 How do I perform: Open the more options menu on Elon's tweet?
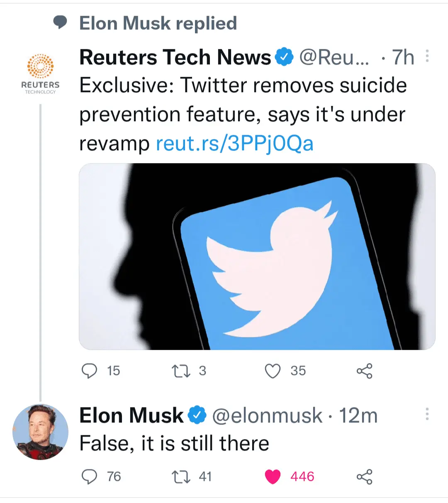coord(428,415)
